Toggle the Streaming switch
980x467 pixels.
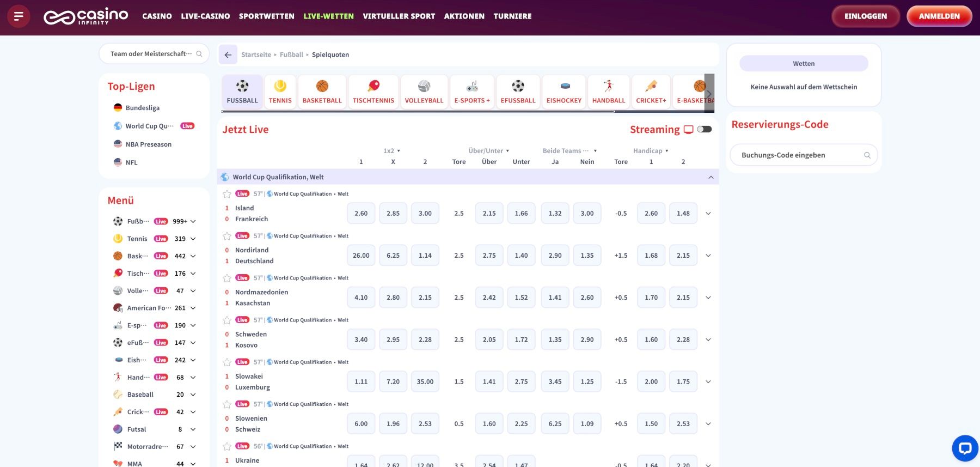click(x=705, y=129)
